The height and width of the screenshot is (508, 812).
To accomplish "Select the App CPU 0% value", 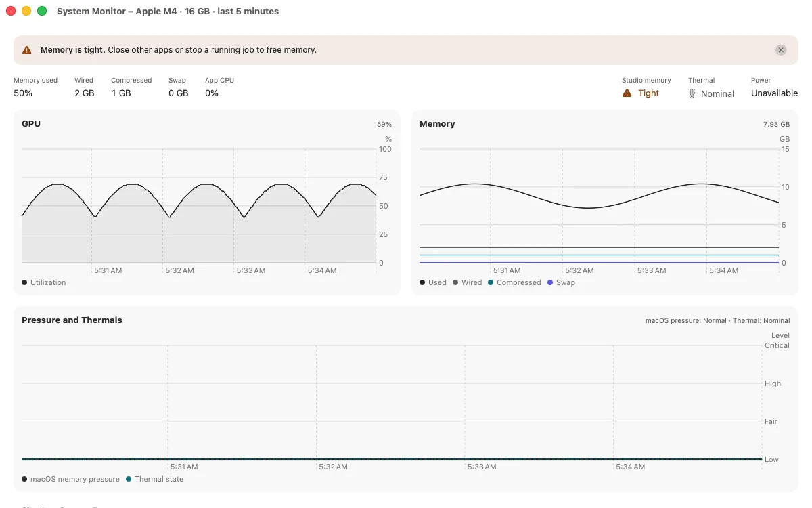I will click(x=212, y=93).
